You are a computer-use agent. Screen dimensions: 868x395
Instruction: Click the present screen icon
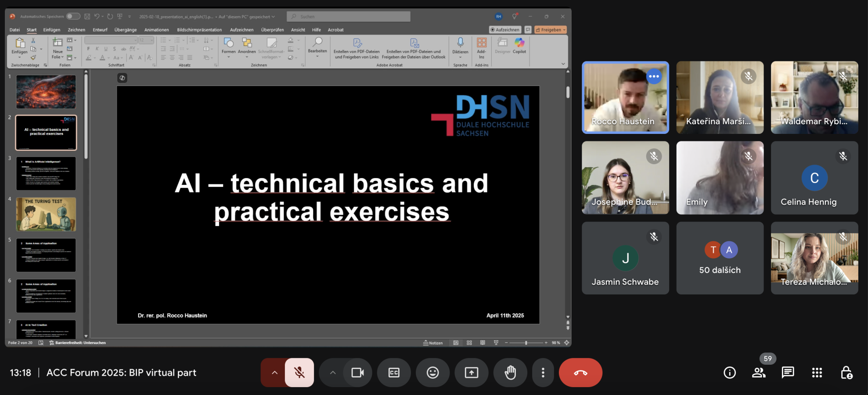tap(471, 373)
